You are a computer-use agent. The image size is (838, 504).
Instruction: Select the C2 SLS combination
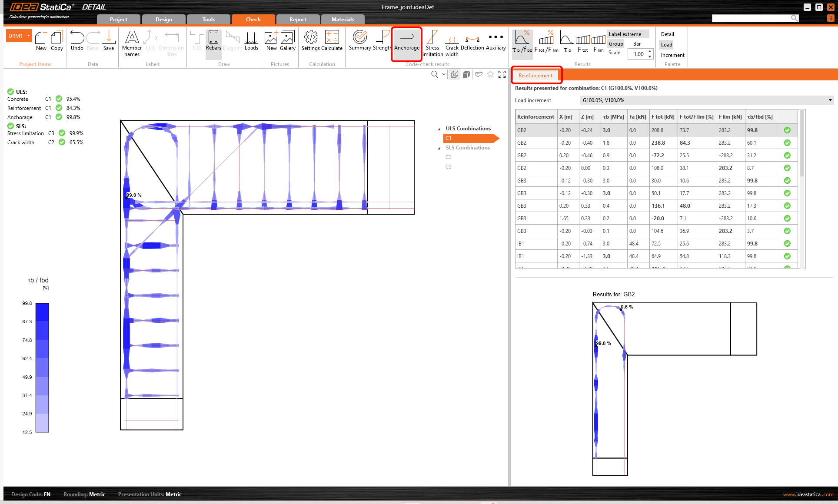[449, 157]
